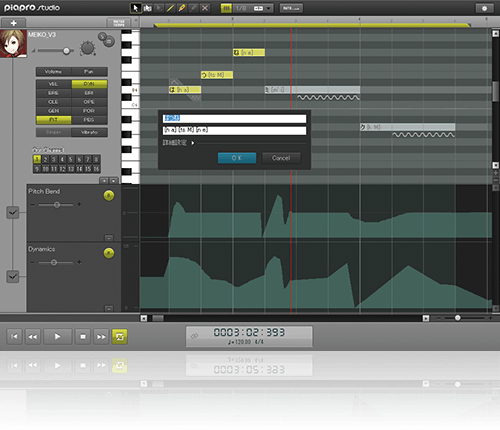500x430 pixels.
Task: Toggle loop playback button
Action: coord(119,337)
